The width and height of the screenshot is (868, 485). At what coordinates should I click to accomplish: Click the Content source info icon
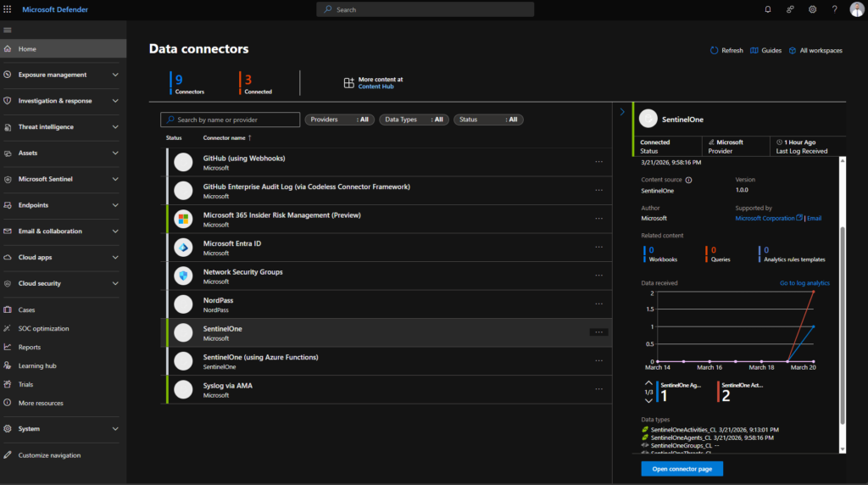click(x=688, y=180)
